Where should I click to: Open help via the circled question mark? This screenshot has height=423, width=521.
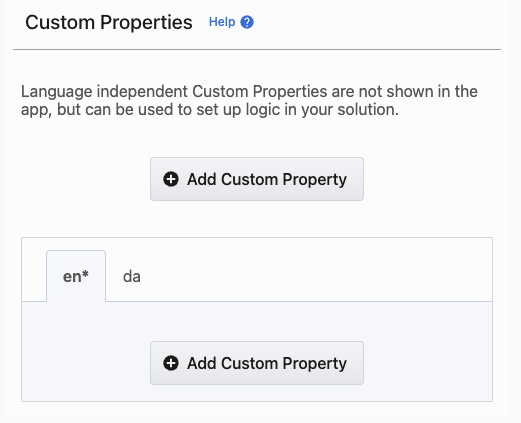pos(247,22)
